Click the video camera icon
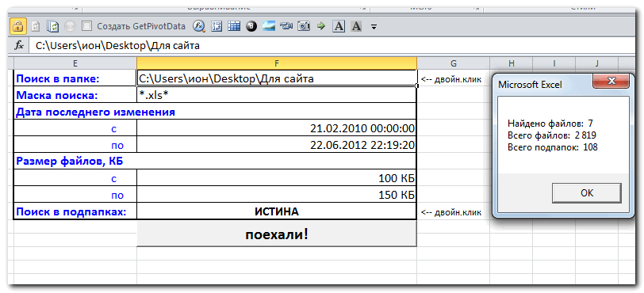Viewport: 644px width, 293px height. coord(286,27)
